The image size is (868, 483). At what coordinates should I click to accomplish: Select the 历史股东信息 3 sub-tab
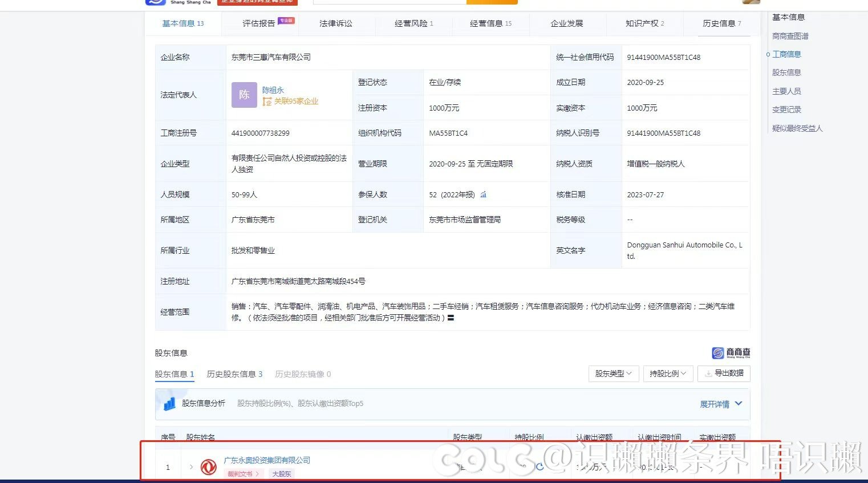(234, 374)
